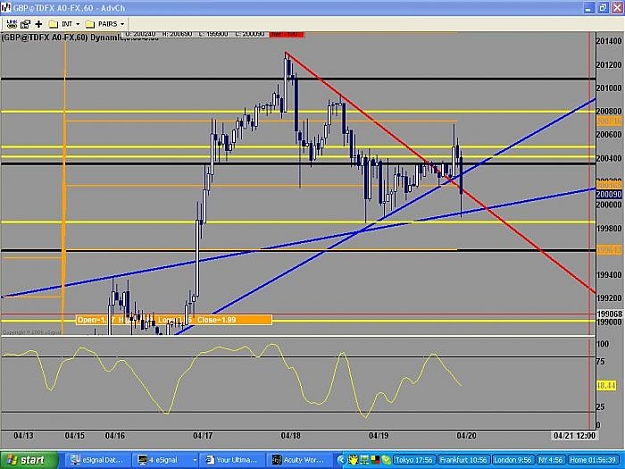
Task: Click the NY 4:56 clock
Action: click(550, 460)
